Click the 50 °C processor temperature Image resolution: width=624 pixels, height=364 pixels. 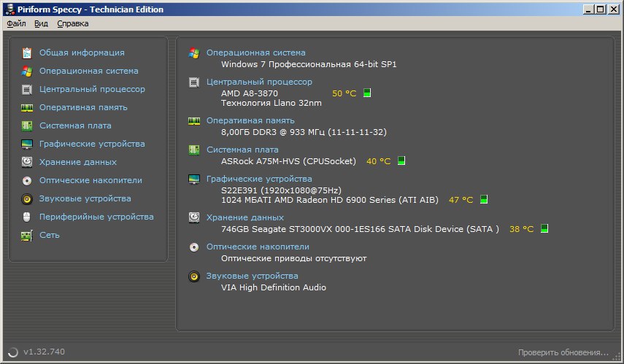[x=344, y=93]
